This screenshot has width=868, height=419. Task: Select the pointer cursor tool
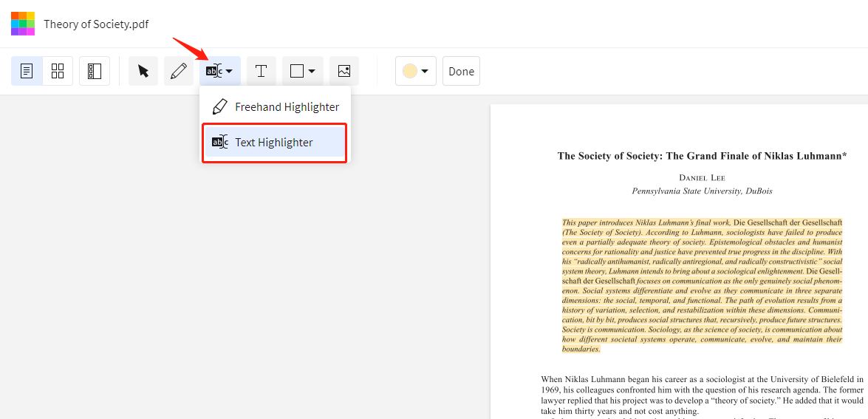(x=143, y=71)
